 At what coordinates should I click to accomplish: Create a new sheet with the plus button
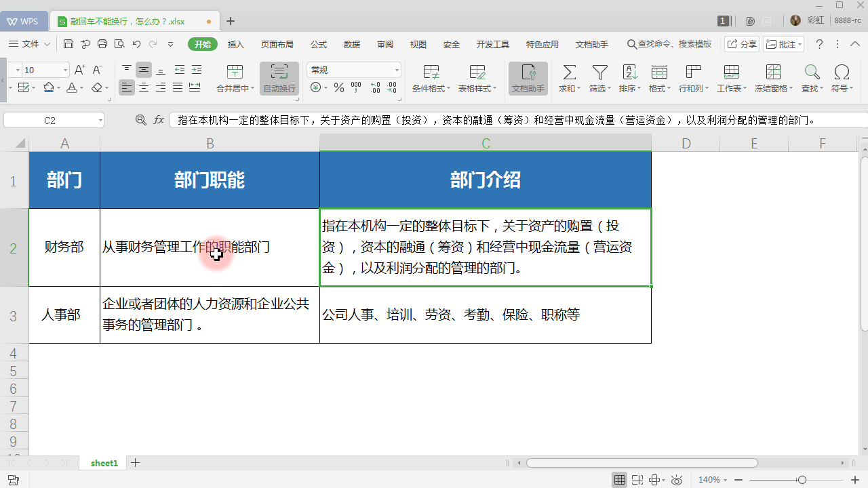coord(135,463)
